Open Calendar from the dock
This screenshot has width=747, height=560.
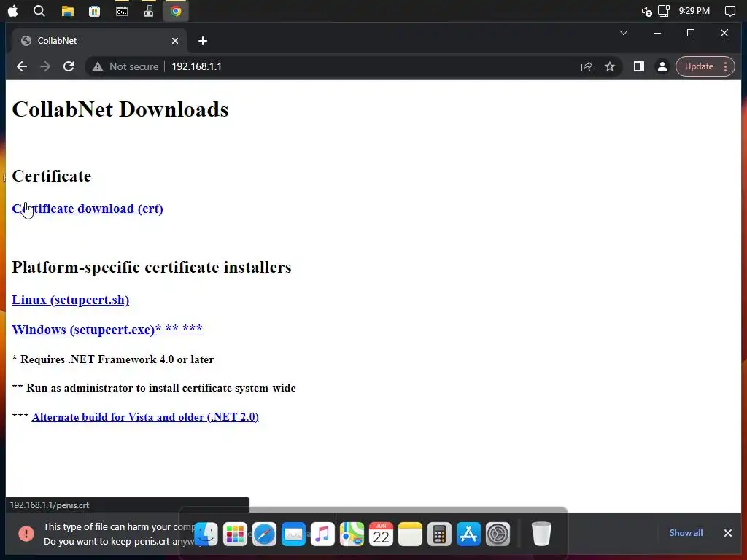click(x=381, y=534)
